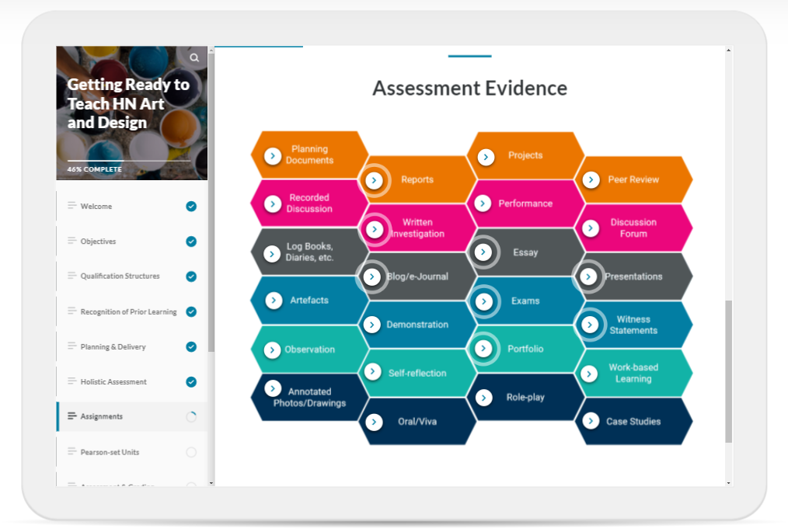Expand the Planning Documents hexagon arrow
Screen dimensions: 788x532
273,155
